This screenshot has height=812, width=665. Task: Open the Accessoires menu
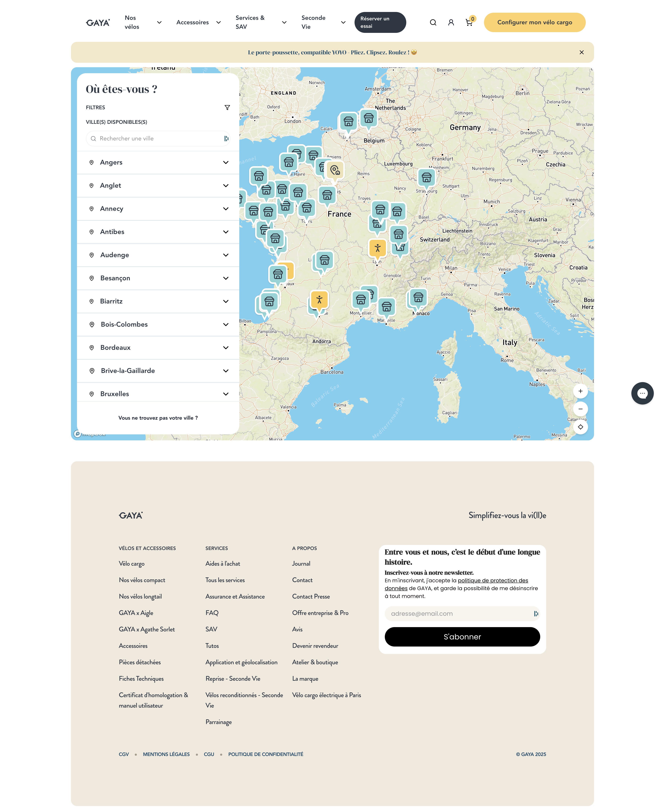pyautogui.click(x=198, y=22)
